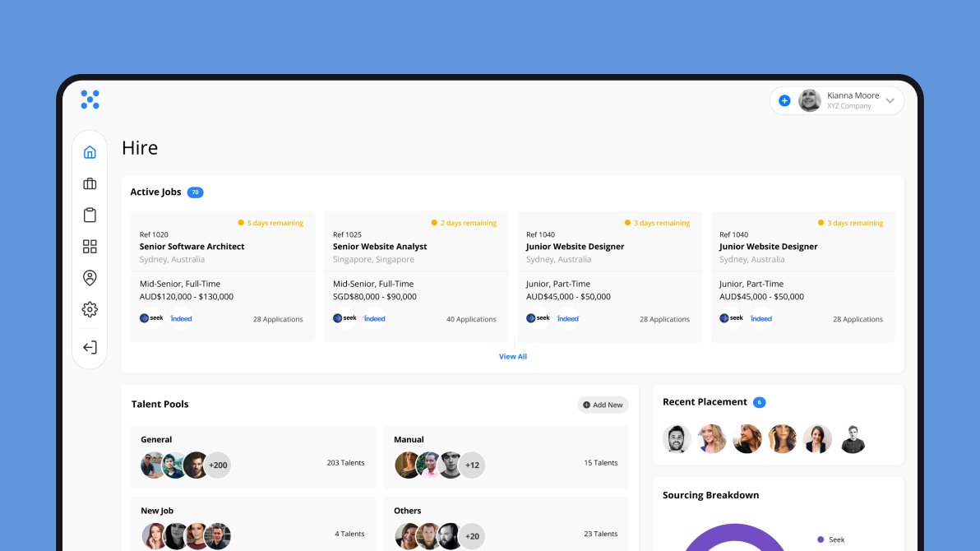Select the Manual talent pool +12 badge

473,465
